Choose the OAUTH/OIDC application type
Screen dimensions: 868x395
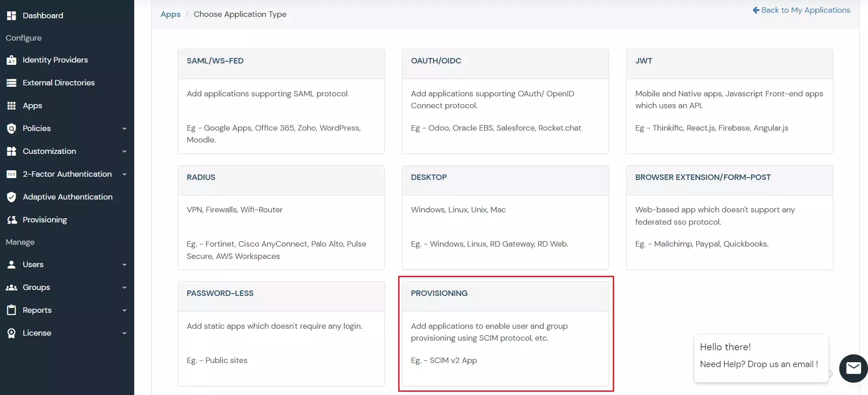(505, 101)
